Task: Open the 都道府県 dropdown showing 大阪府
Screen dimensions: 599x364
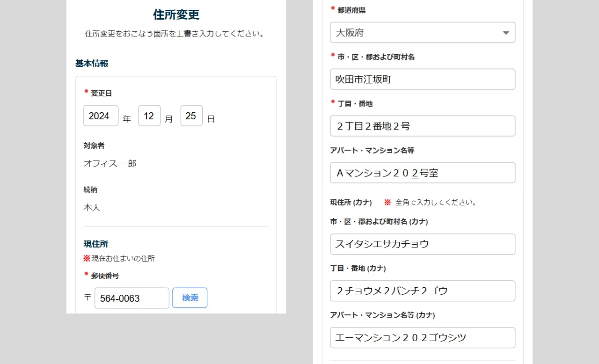Action: point(423,33)
